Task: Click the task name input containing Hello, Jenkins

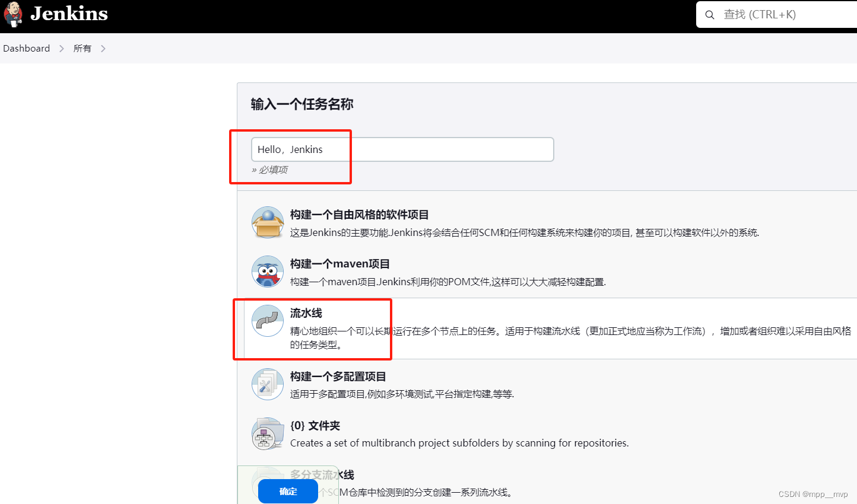Action: 402,149
